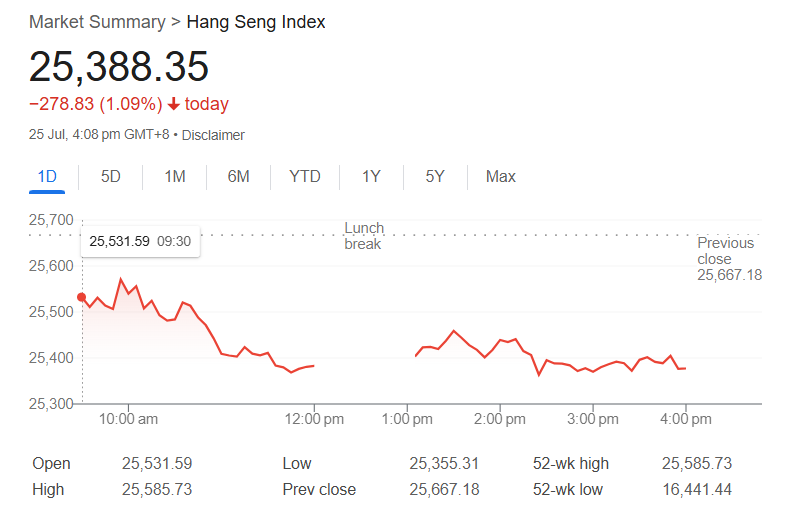Screen dimensions: 806x516
Task: Click the 2:00 pm point on chart axis
Action: [x=500, y=419]
